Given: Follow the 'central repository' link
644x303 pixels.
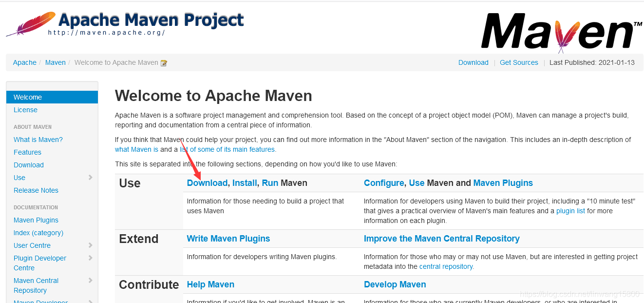Looking at the screenshot, I should tap(446, 266).
